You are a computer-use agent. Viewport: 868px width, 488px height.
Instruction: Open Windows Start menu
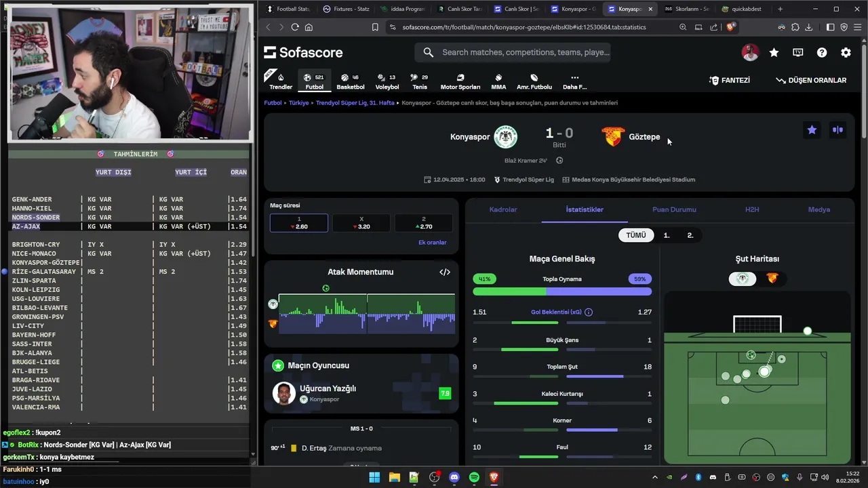374,477
